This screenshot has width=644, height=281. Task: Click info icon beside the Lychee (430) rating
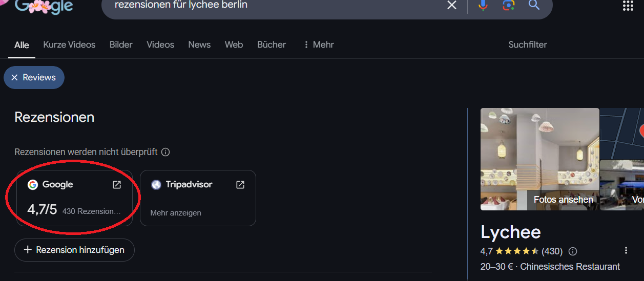click(x=573, y=251)
